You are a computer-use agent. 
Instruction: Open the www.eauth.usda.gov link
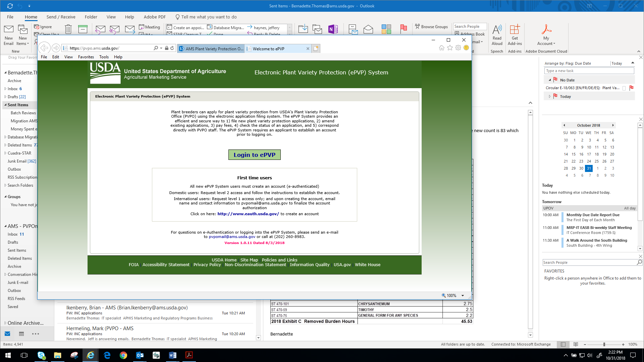point(248,214)
